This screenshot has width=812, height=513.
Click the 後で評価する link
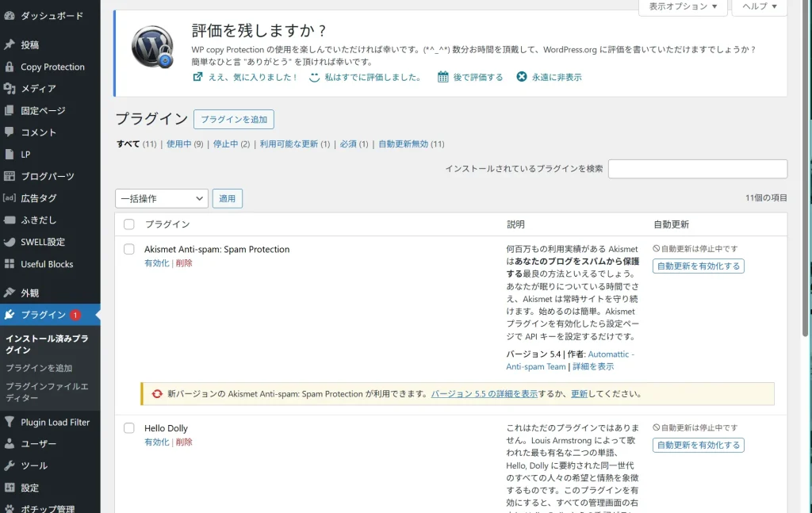[478, 77]
